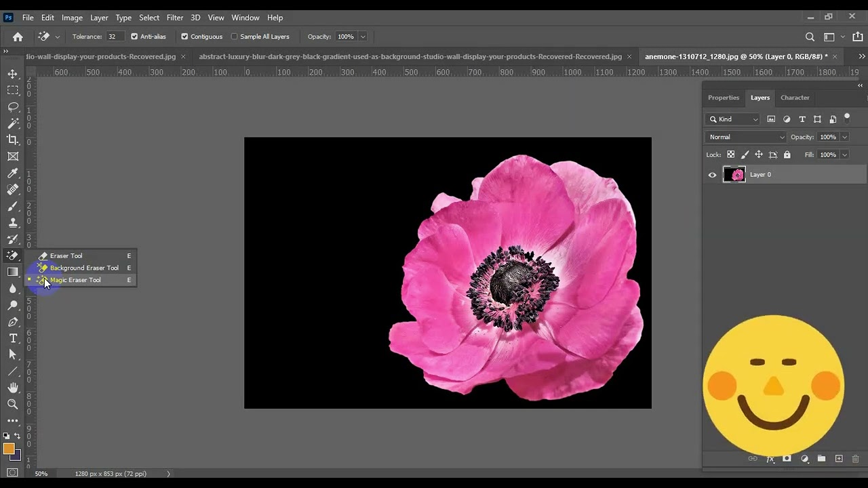
Task: Toggle lock all padlock icon
Action: click(x=787, y=155)
